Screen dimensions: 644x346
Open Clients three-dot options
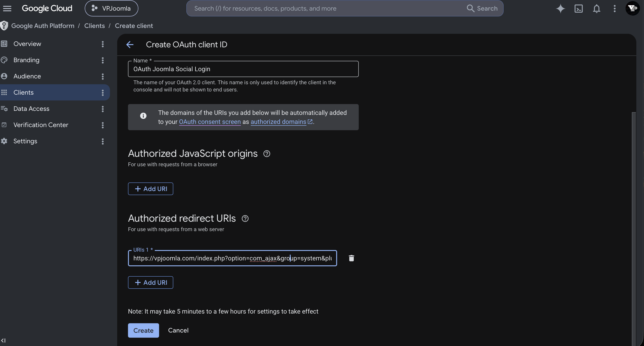(103, 93)
